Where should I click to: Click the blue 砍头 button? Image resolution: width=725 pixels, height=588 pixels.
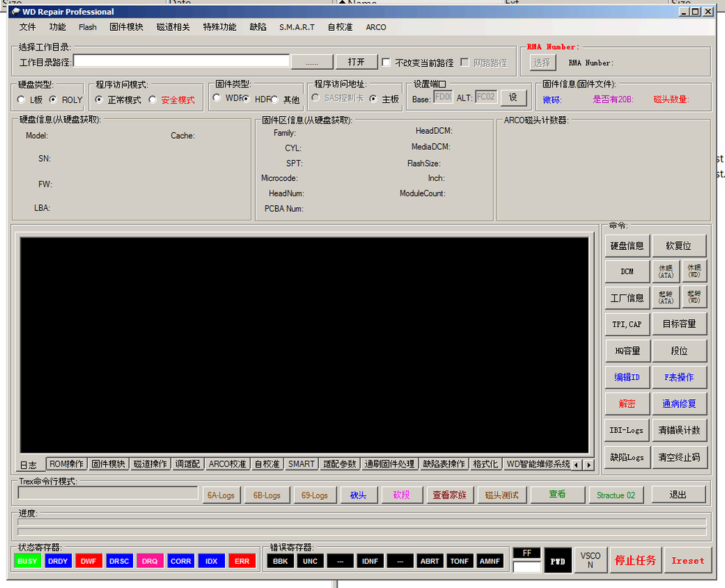coord(358,495)
